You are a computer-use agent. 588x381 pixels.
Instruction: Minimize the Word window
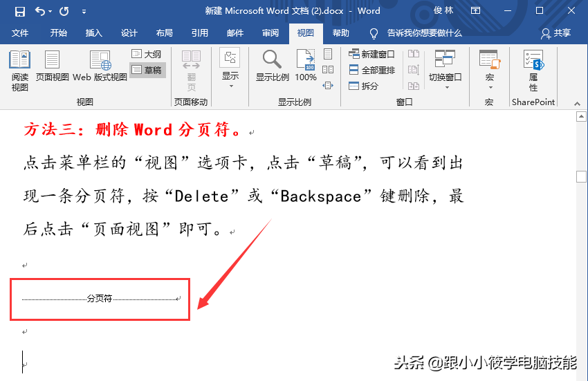click(508, 11)
